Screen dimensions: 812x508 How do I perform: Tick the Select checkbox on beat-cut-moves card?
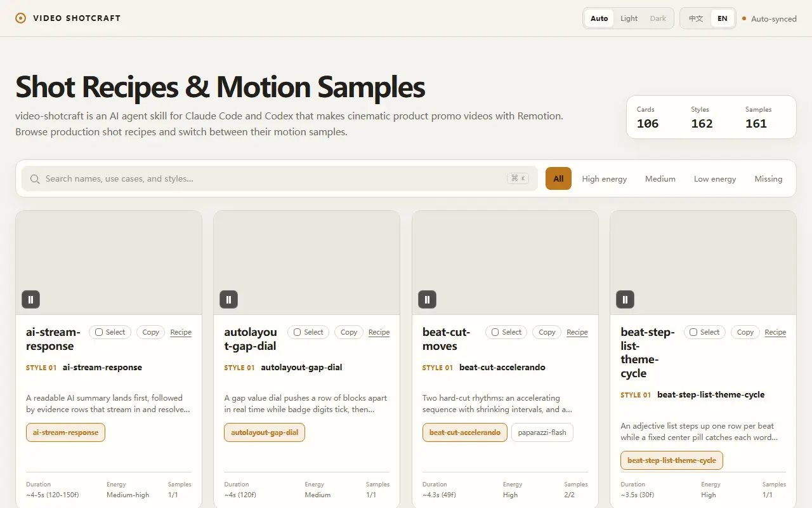495,332
